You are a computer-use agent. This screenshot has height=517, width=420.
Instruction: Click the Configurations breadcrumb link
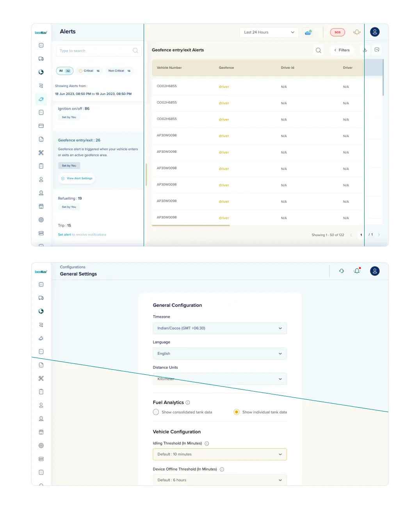[x=73, y=267]
